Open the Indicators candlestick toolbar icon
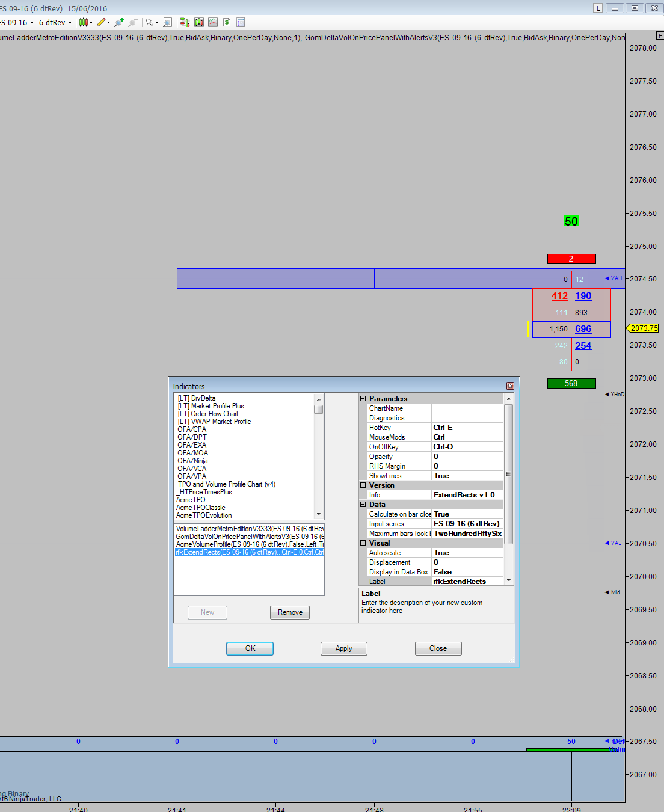Viewport: 664px width, 812px height. point(198,22)
